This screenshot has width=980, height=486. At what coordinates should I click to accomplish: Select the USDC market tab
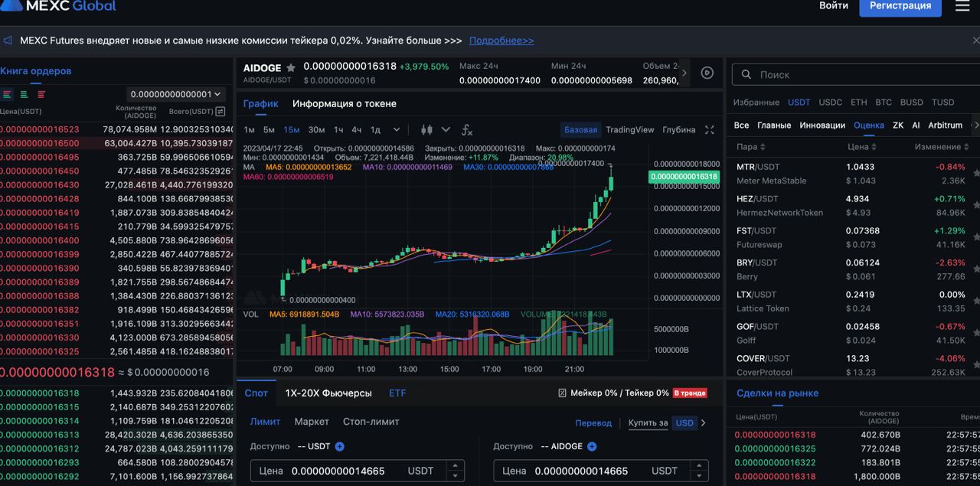(x=830, y=103)
